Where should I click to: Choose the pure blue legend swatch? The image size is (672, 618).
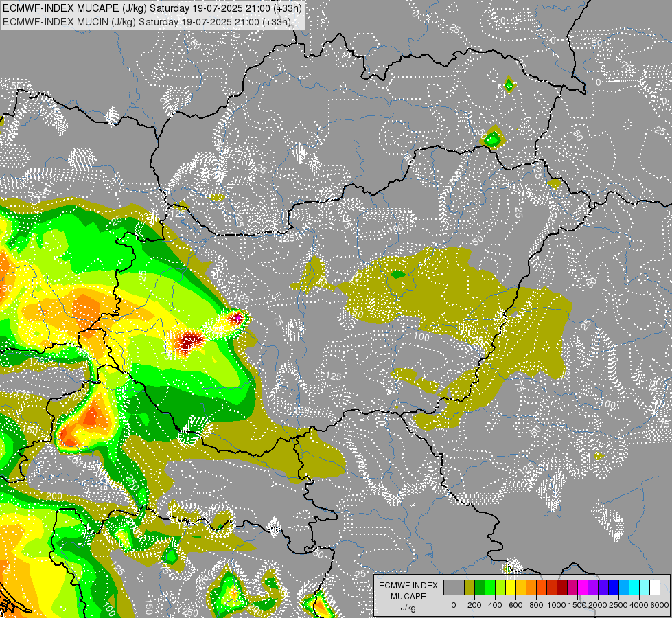(x=614, y=588)
